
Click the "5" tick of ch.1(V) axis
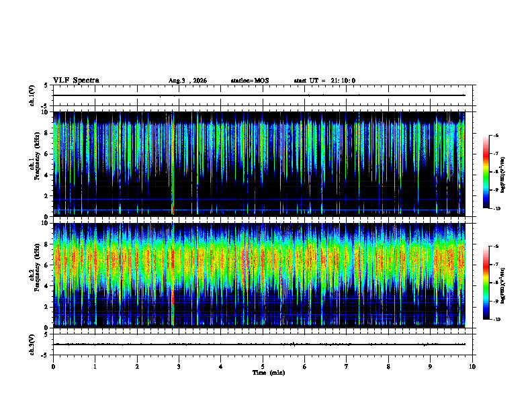pos(46,85)
